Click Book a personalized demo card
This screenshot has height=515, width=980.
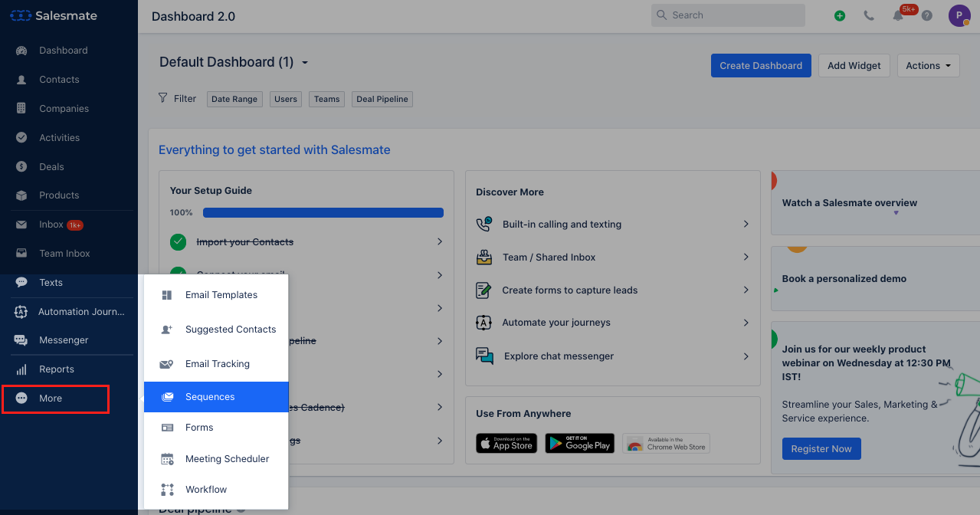875,279
